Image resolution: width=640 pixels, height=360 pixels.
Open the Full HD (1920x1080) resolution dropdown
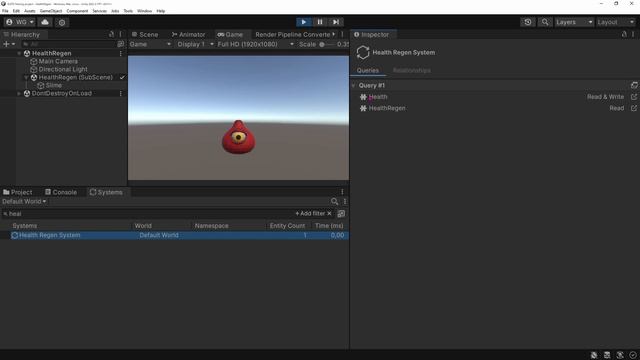click(255, 44)
